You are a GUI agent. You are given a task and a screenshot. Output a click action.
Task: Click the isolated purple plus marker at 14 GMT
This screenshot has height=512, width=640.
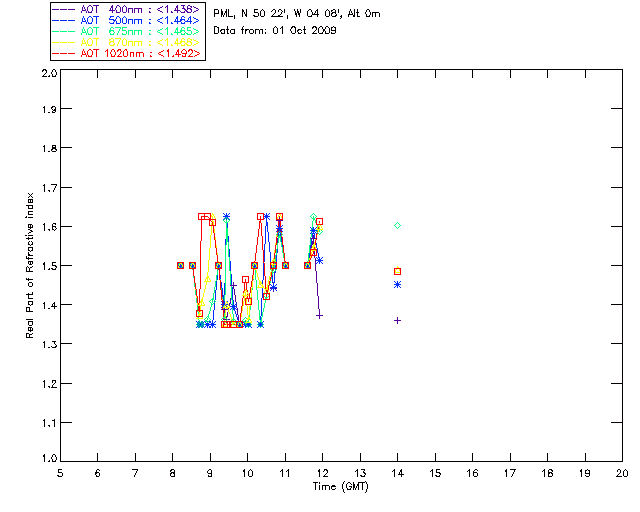tap(397, 320)
